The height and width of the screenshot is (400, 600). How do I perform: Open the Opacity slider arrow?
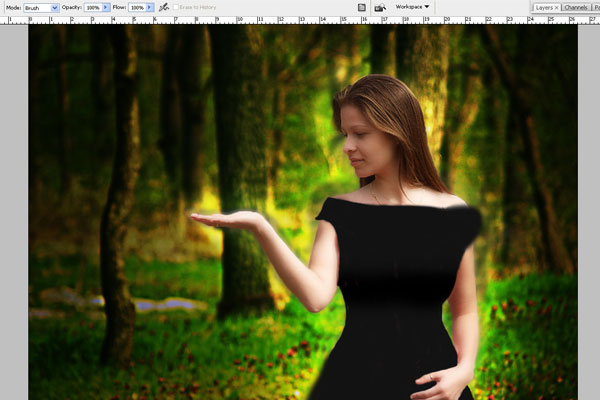106,7
